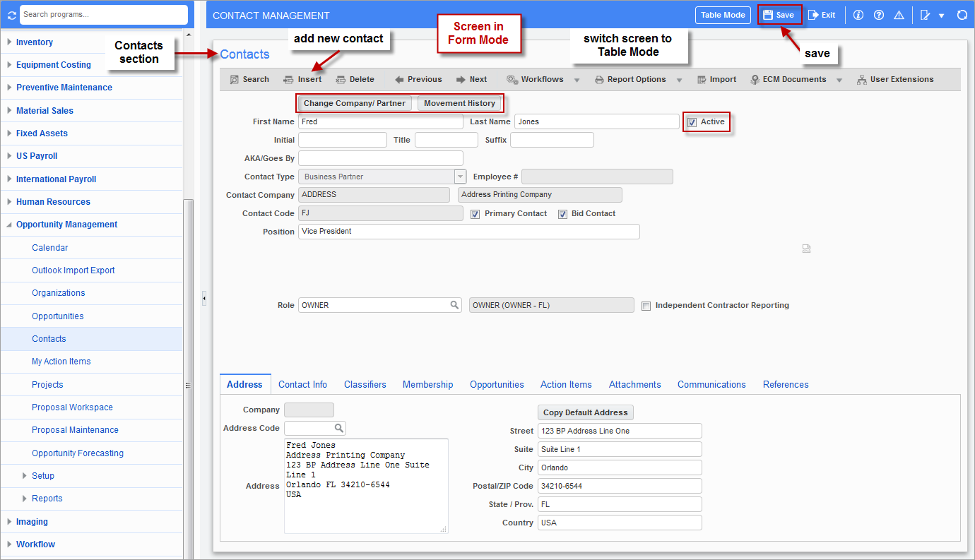Click the info icon in header
The width and height of the screenshot is (975, 560).
(x=858, y=15)
